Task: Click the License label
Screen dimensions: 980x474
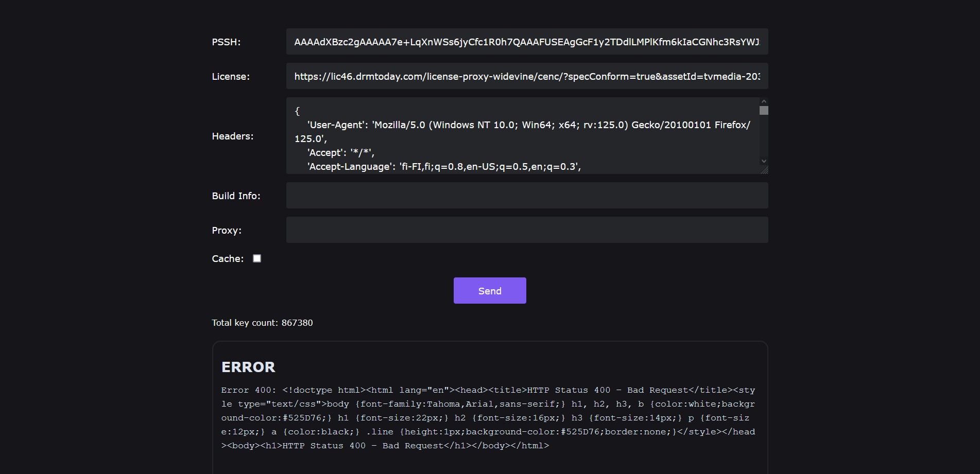Action: [231, 77]
